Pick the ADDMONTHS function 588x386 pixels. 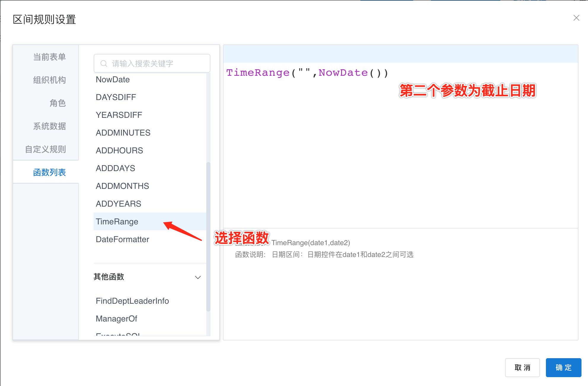[122, 186]
